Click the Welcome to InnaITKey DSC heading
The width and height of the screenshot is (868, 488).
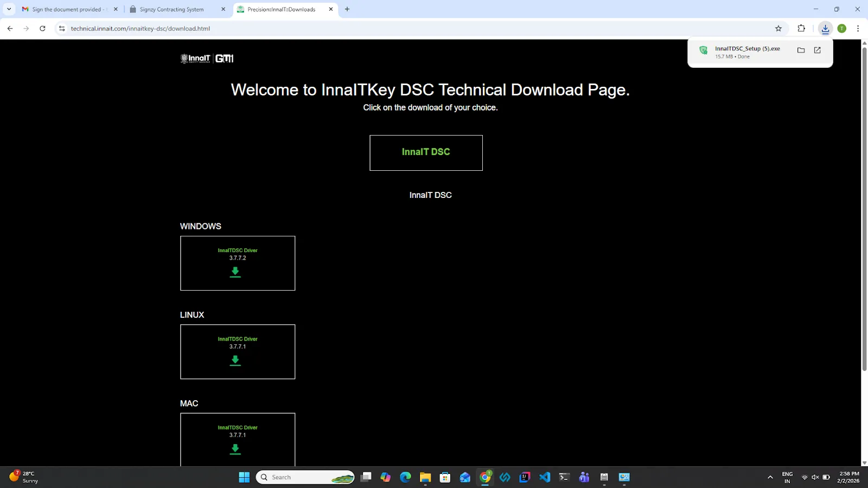430,90
